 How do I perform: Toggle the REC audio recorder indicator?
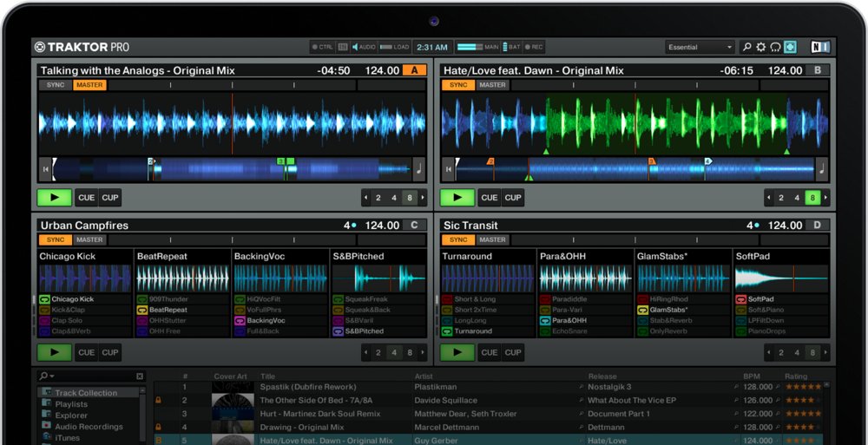[533, 47]
